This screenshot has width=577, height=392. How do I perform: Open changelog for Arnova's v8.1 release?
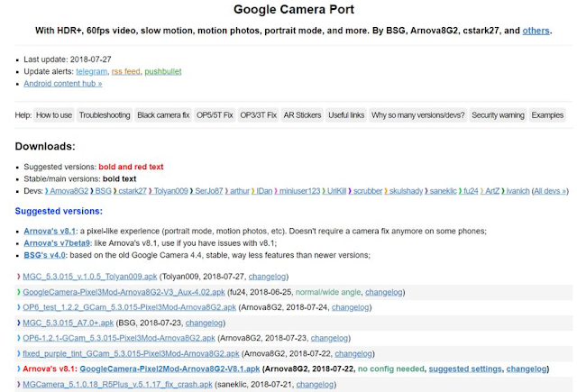click(x=527, y=369)
